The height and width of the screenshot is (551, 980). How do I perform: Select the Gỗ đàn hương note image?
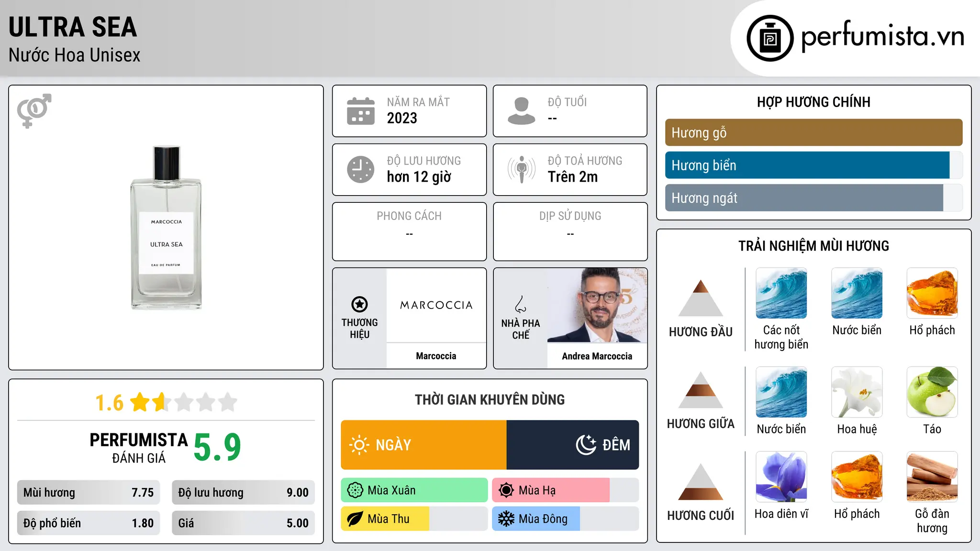pyautogui.click(x=932, y=477)
